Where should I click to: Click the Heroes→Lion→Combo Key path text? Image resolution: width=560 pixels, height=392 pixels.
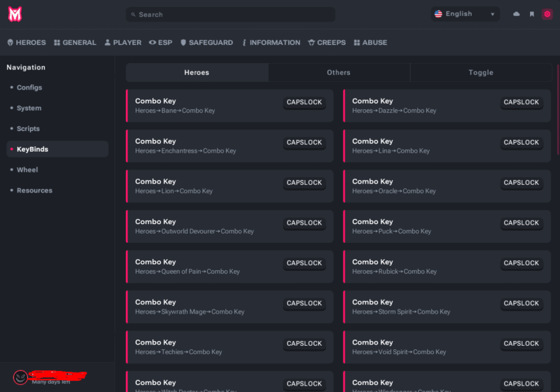(174, 191)
